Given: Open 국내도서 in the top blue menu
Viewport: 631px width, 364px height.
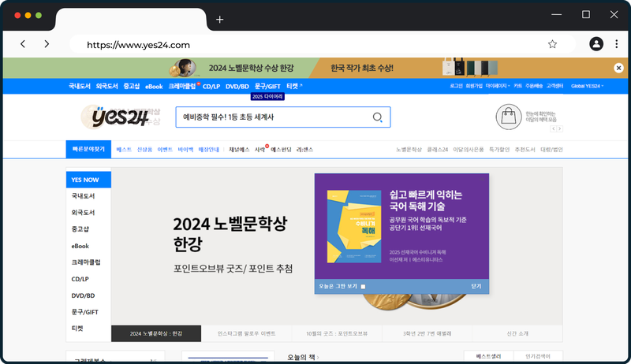Looking at the screenshot, I should coord(80,86).
